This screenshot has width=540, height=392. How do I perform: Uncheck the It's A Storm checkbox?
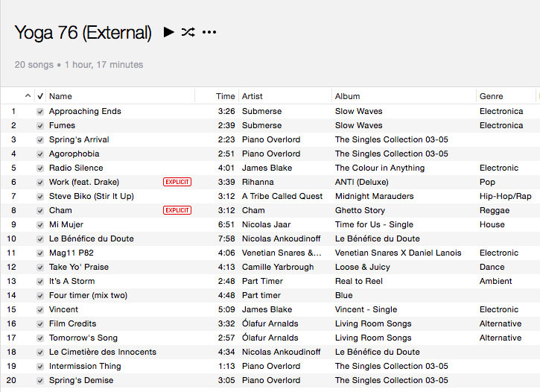click(40, 282)
